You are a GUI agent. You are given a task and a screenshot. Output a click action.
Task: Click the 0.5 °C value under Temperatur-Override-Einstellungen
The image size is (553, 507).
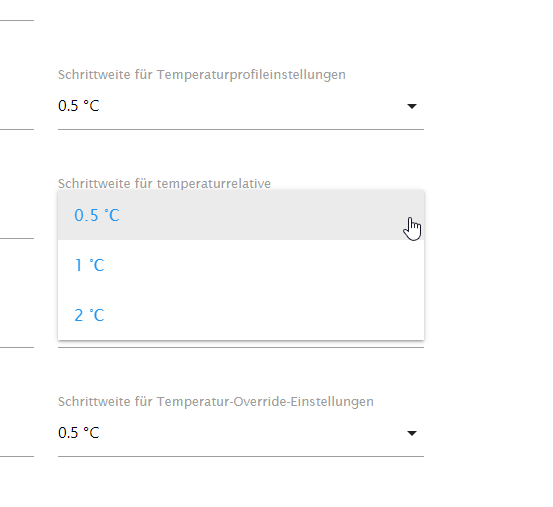pyautogui.click(x=79, y=433)
